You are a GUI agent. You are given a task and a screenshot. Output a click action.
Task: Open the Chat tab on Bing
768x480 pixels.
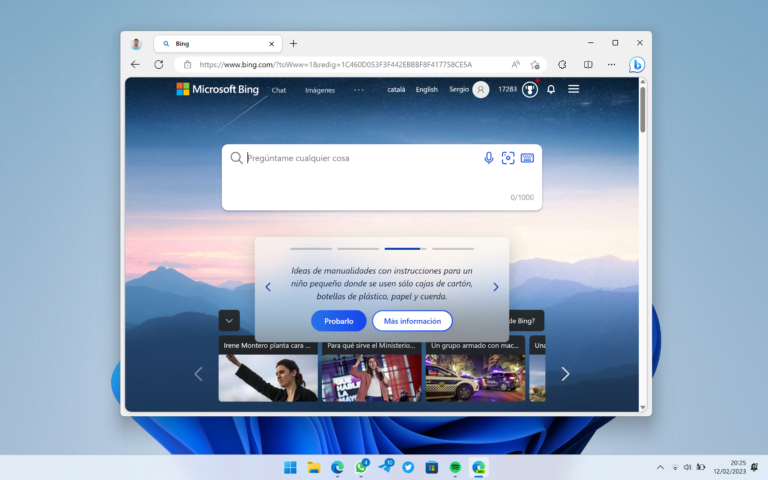pyautogui.click(x=279, y=90)
